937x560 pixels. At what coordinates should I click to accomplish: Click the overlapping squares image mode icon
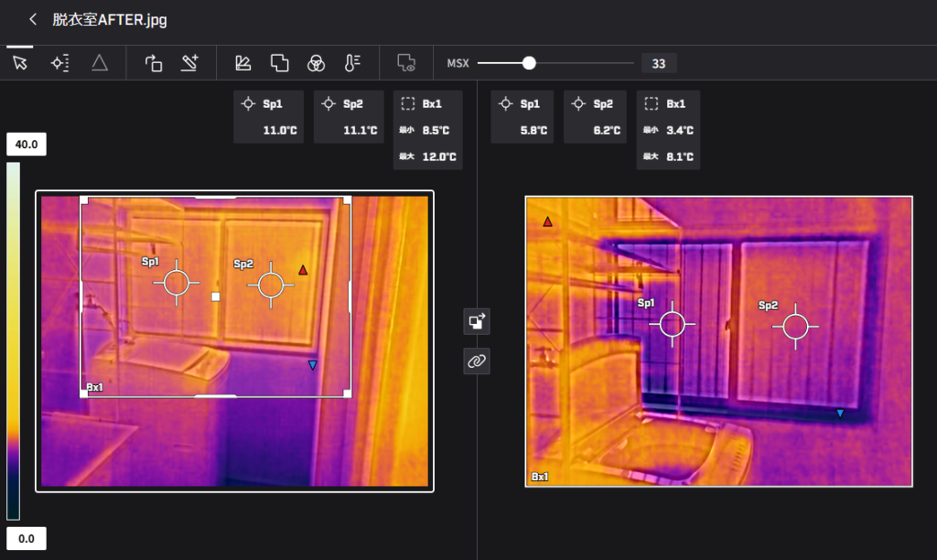tap(279, 63)
